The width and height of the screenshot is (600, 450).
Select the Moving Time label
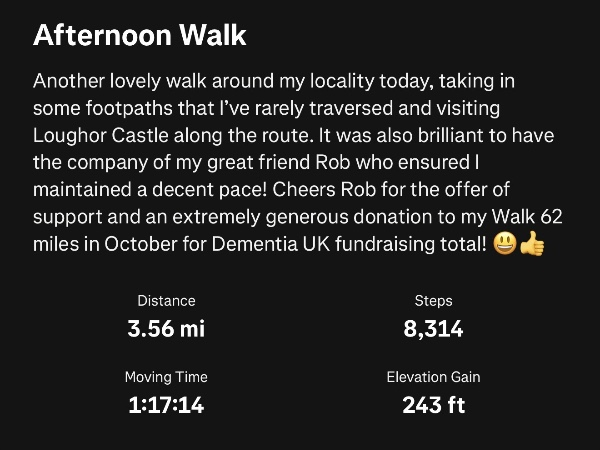[x=166, y=377]
